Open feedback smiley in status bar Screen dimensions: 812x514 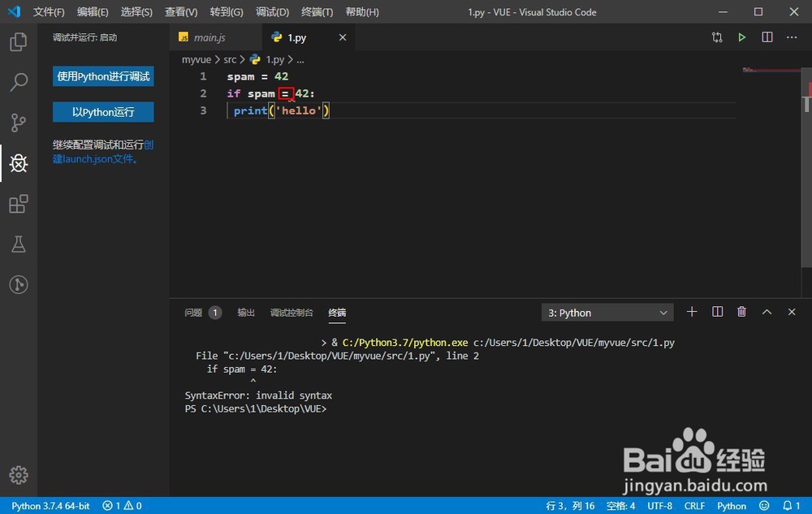(x=764, y=505)
